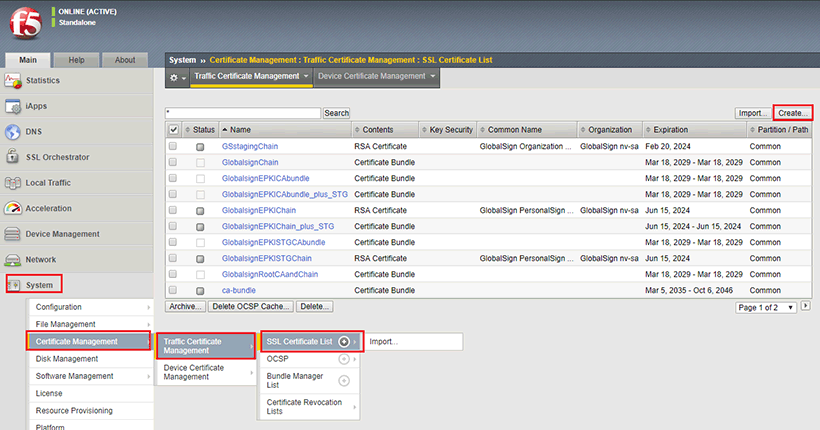The height and width of the screenshot is (430, 820).
Task: Check the box for GlobalsignEPKISTGCAbundle
Action: pyautogui.click(x=173, y=242)
